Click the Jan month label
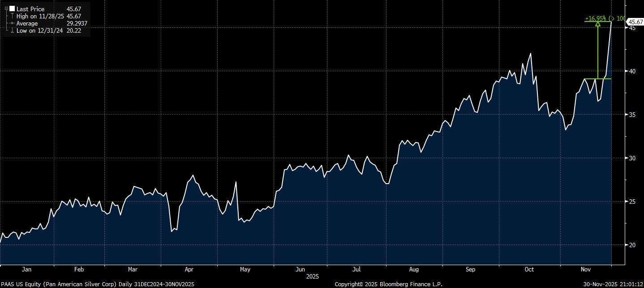Screen dimensions: 644x288 26,270
